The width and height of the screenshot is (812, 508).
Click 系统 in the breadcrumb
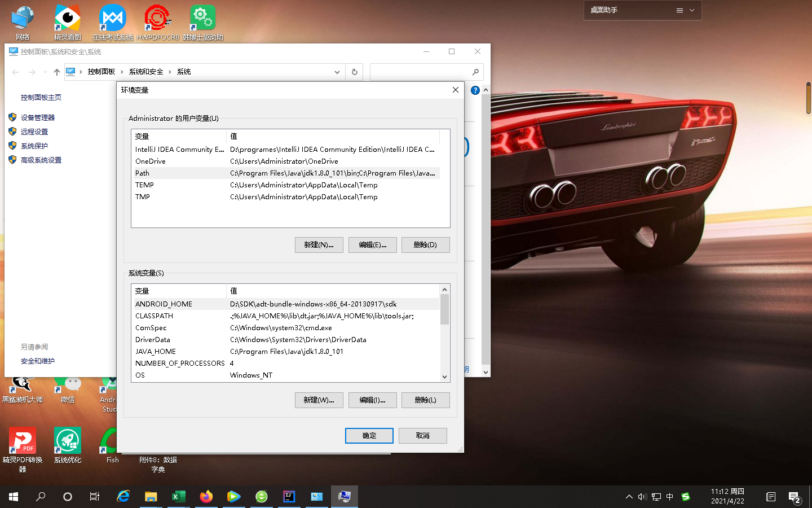point(184,72)
